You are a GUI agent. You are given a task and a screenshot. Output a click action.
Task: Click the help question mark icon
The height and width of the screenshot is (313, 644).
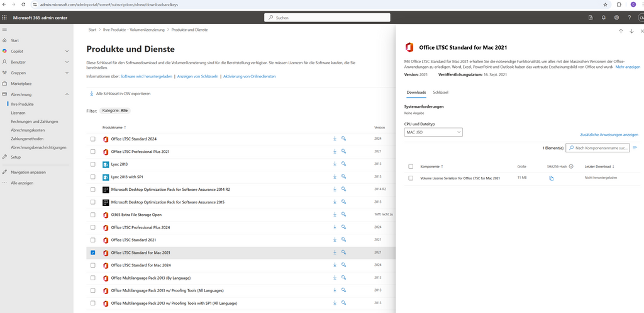629,18
